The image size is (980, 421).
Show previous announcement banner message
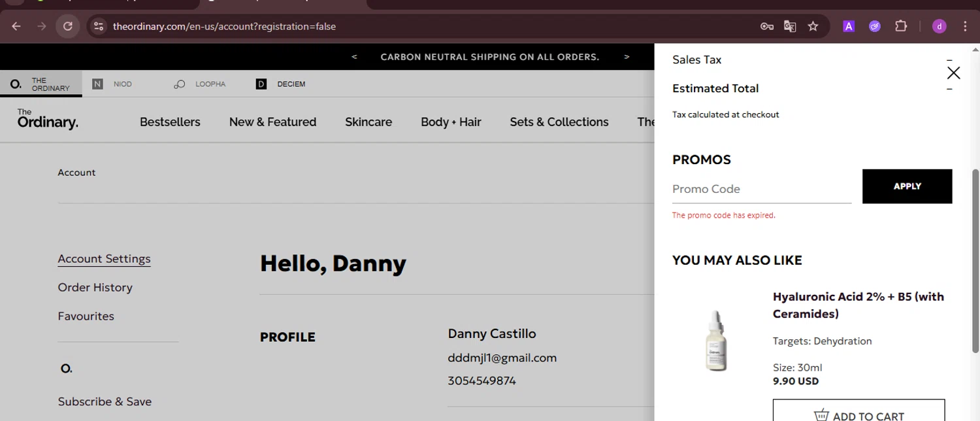point(354,57)
